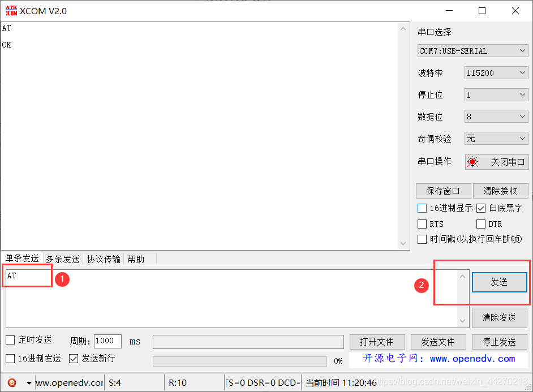This screenshot has height=392, width=533.
Task: Enable 16进制发送 checkbox
Action: (10, 359)
